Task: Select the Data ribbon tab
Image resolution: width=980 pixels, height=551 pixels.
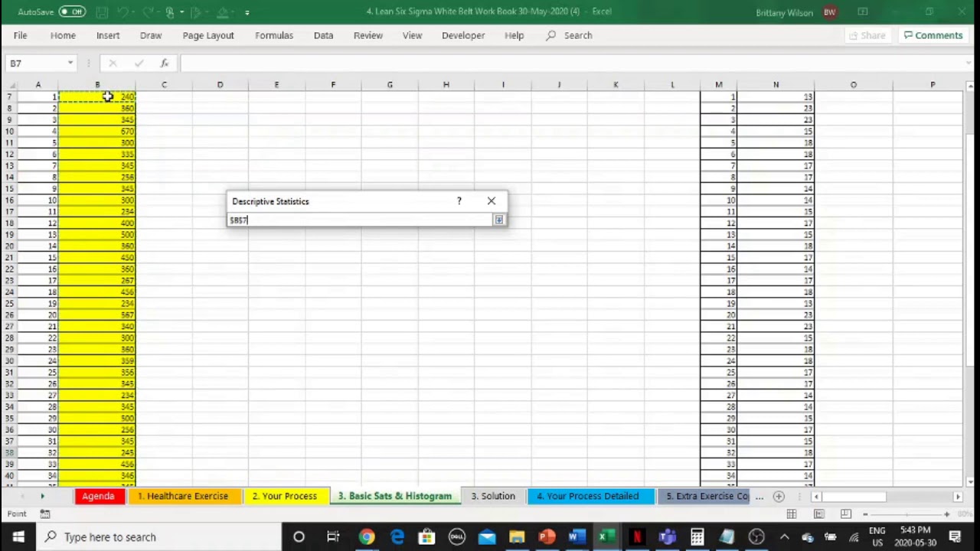Action: click(323, 35)
